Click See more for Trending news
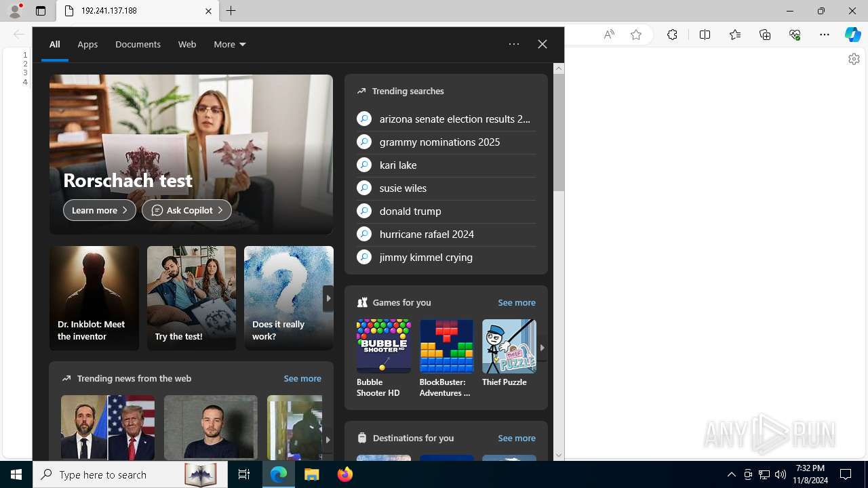Viewport: 868px width, 488px height. coord(302,378)
